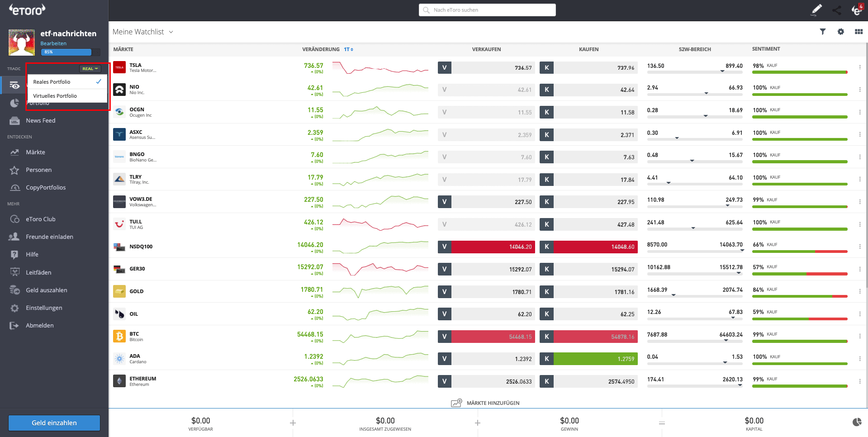Click Märkte hinzufügen button
Image resolution: width=868 pixels, height=437 pixels.
pos(485,403)
